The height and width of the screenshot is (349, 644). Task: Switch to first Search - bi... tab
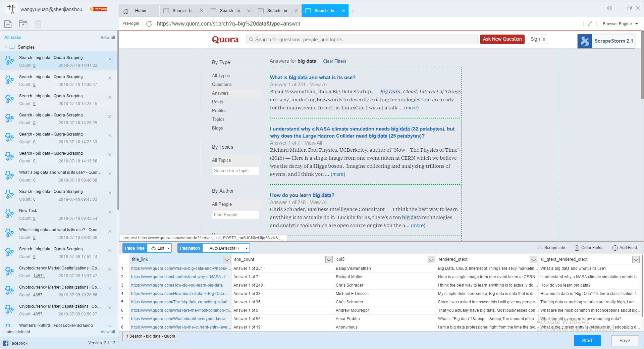click(x=183, y=11)
